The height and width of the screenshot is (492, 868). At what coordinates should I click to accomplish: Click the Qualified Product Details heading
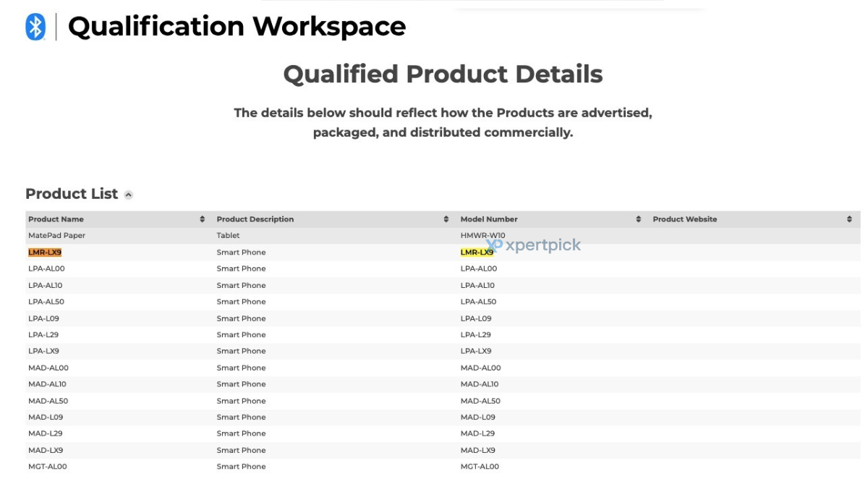point(443,74)
